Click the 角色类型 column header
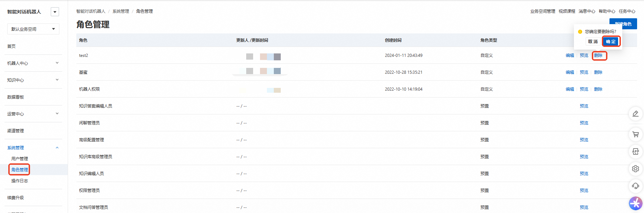This screenshot has width=644, height=213. pos(489,40)
